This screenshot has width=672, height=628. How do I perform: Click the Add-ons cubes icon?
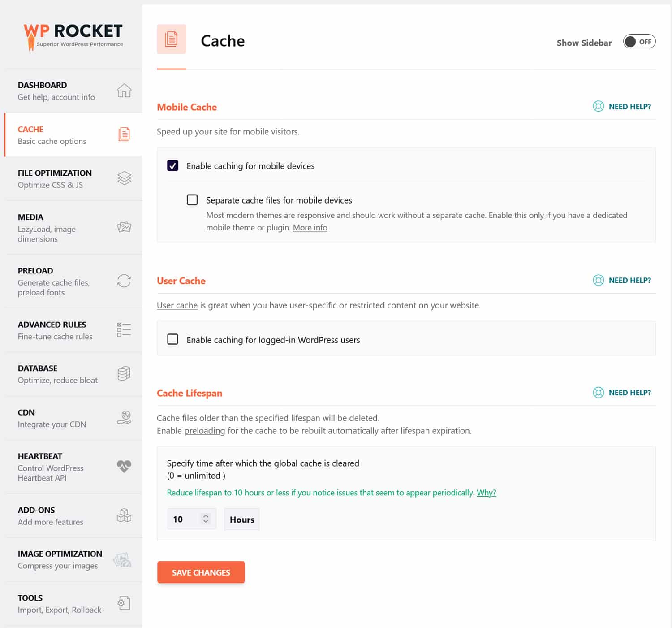124,515
